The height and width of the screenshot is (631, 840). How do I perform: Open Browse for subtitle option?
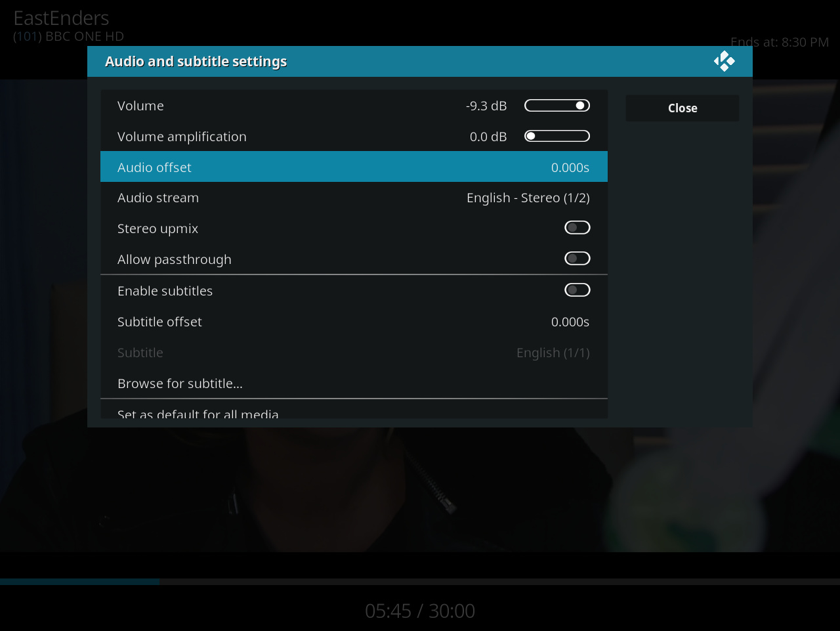coord(354,383)
